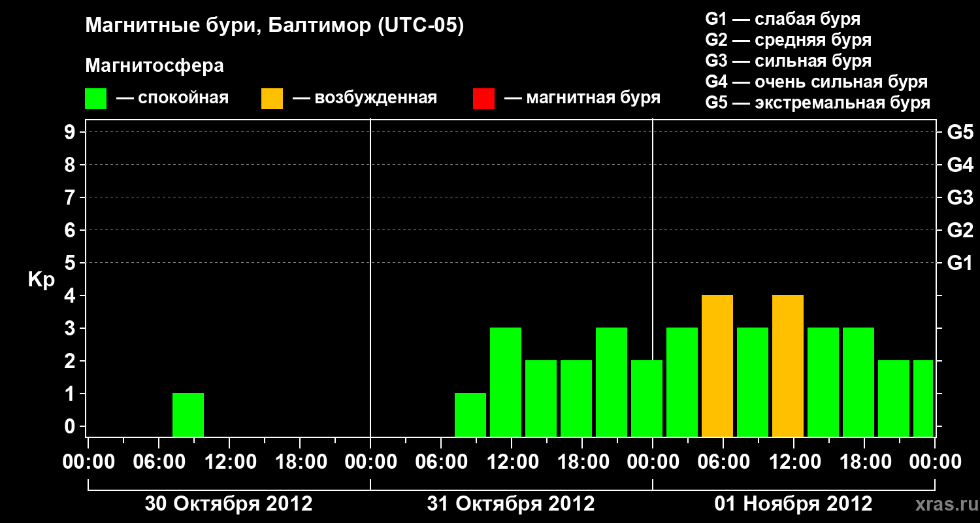
Task: Select the title 'Магнитные бури, Балтимор (UTC-05)'
Action: (274, 26)
